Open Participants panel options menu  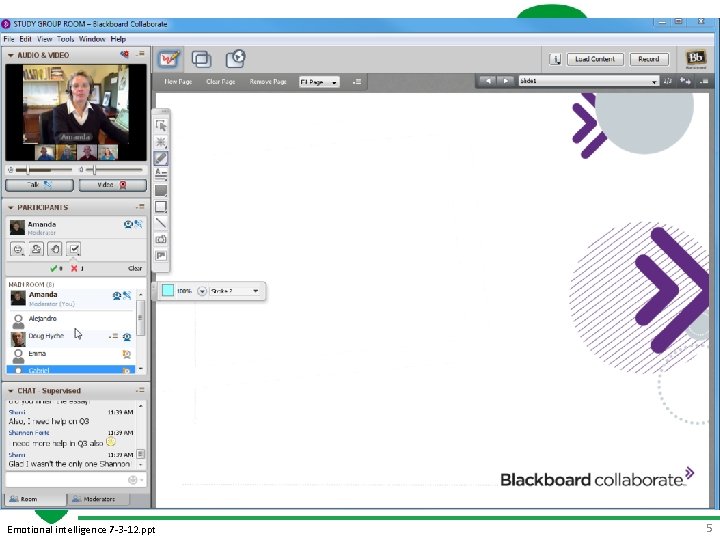[x=141, y=207]
